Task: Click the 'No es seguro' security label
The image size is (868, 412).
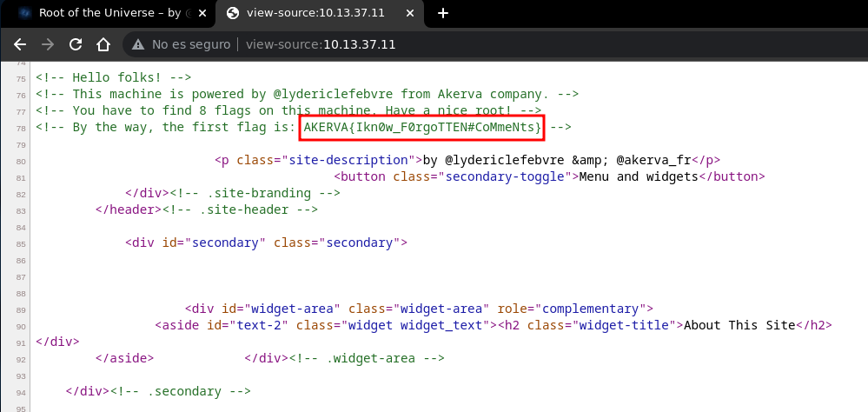Action: click(x=191, y=44)
